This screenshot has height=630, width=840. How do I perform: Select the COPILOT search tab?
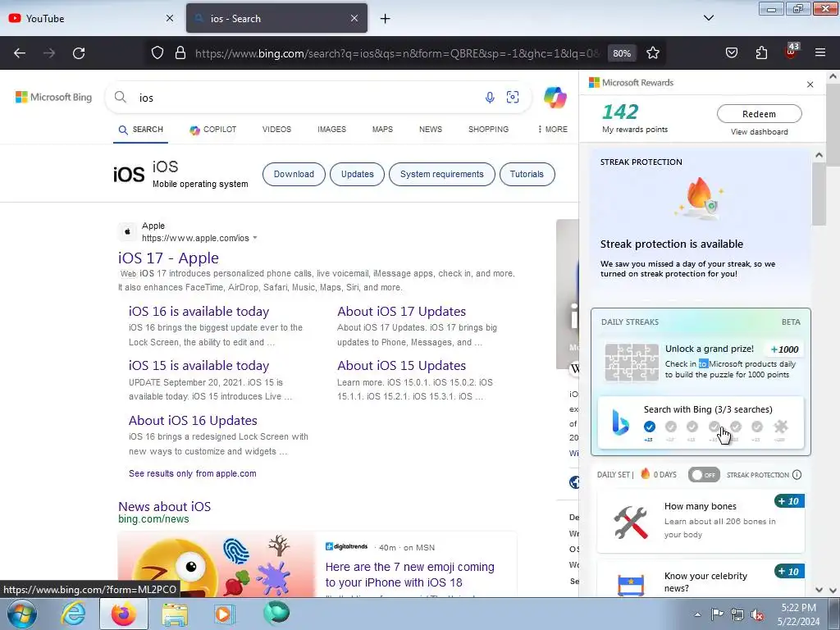coord(212,129)
